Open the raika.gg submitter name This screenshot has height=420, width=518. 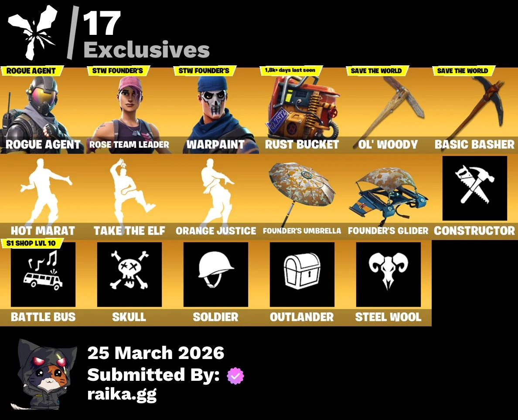click(122, 395)
